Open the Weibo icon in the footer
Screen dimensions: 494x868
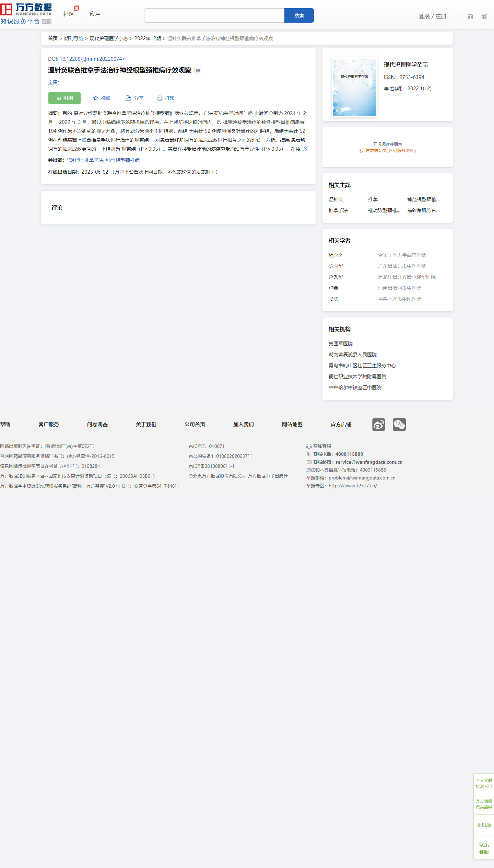[379, 425]
